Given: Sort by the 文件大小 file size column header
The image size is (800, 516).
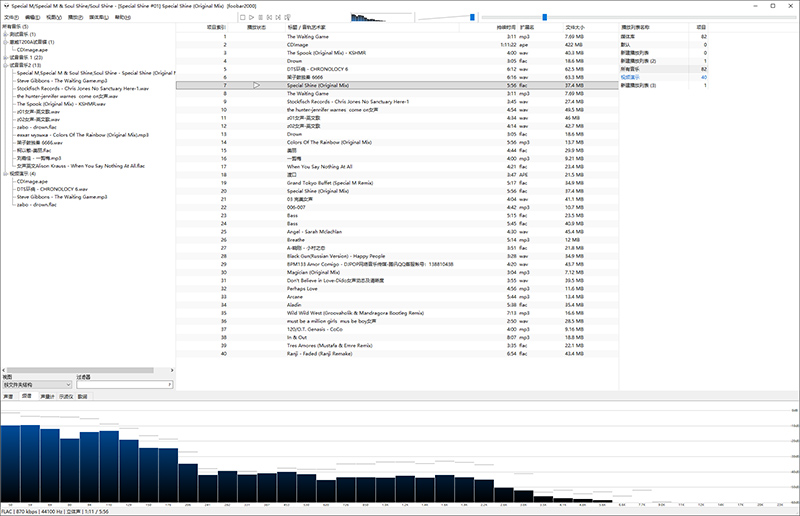Looking at the screenshot, I should click(590, 28).
